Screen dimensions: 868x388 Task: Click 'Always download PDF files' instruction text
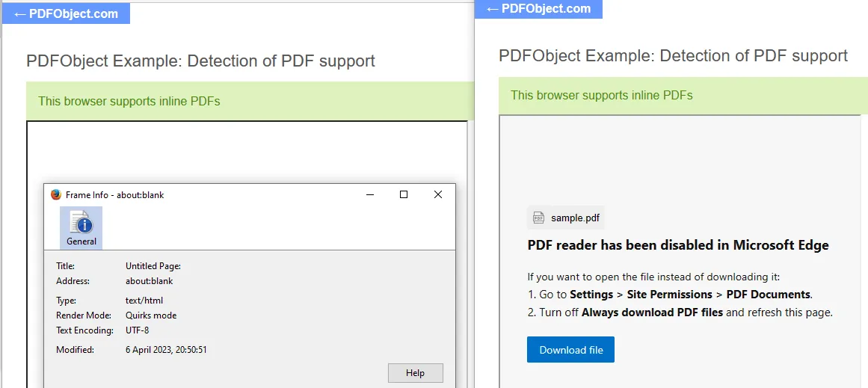point(652,312)
